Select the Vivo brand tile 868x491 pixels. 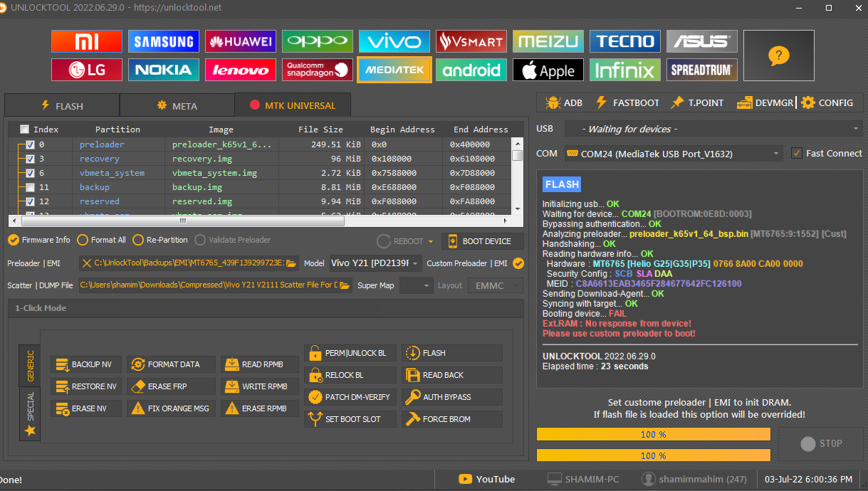(x=394, y=41)
